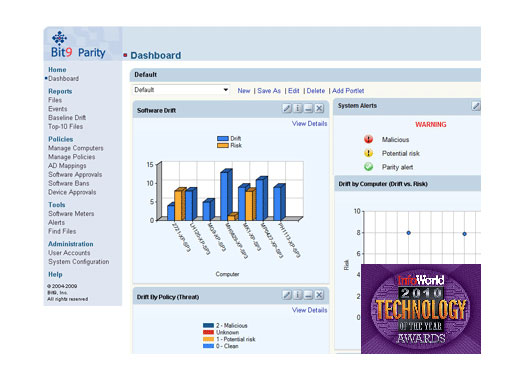Viewport: 522px width, 378px height.
Task: Click the blue Drift legend swatch
Action: click(223, 139)
